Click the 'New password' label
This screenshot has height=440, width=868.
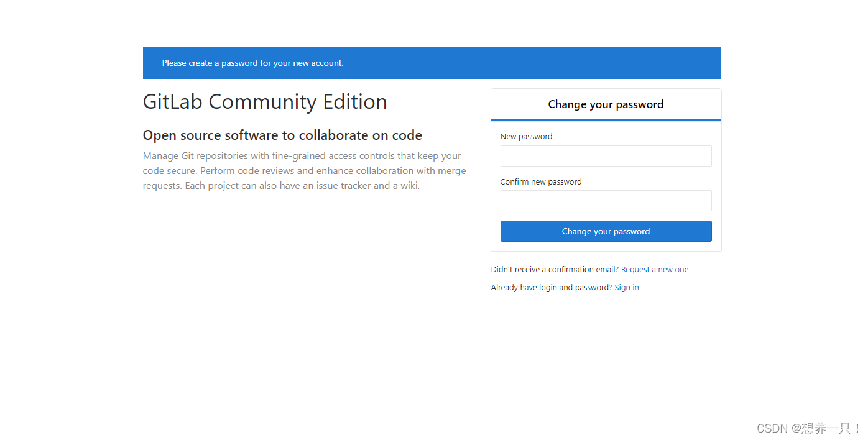click(526, 137)
